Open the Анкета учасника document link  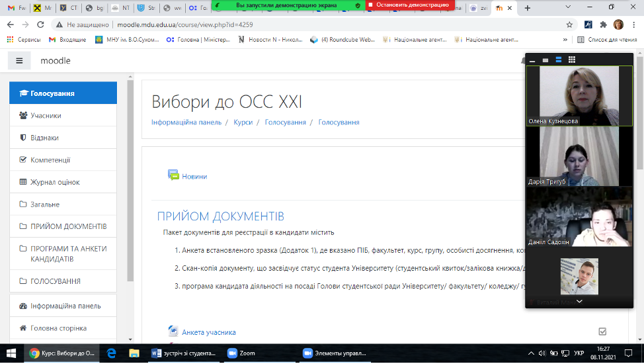(x=208, y=332)
